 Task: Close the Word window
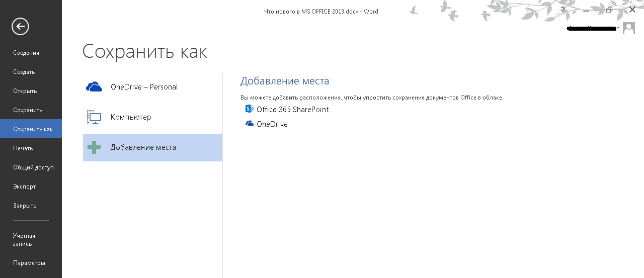[632, 10]
